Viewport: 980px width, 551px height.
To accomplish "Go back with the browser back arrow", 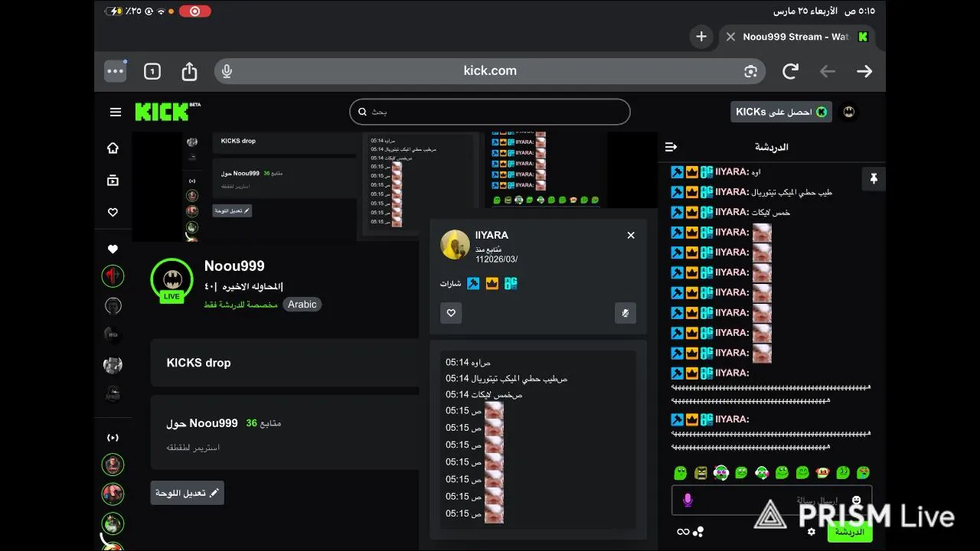I will coord(828,71).
